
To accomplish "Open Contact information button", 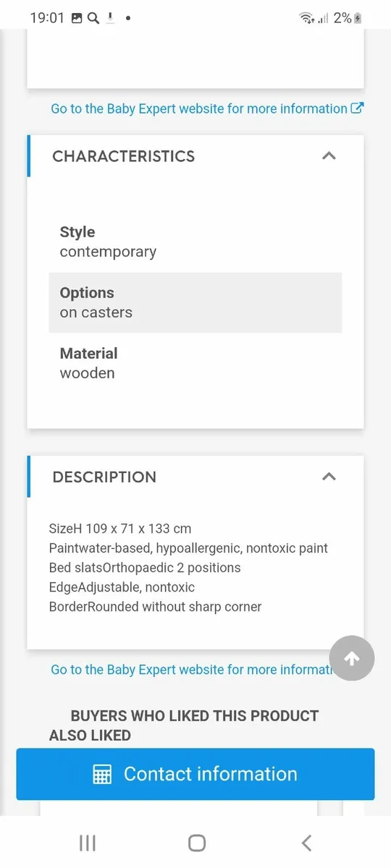I will (x=195, y=774).
